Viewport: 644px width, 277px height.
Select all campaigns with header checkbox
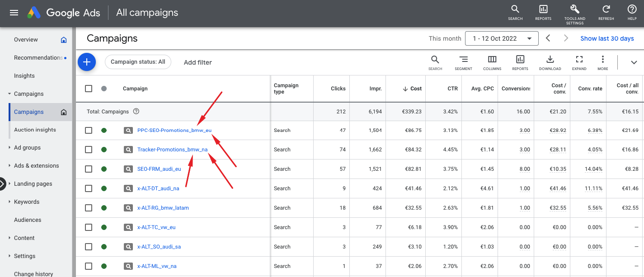pos(89,89)
